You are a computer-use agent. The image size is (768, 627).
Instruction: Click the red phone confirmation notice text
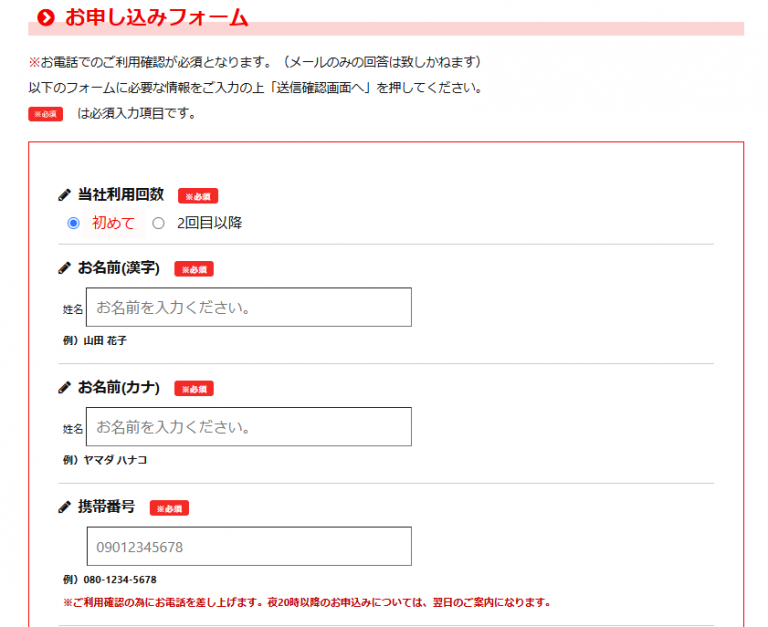click(306, 603)
